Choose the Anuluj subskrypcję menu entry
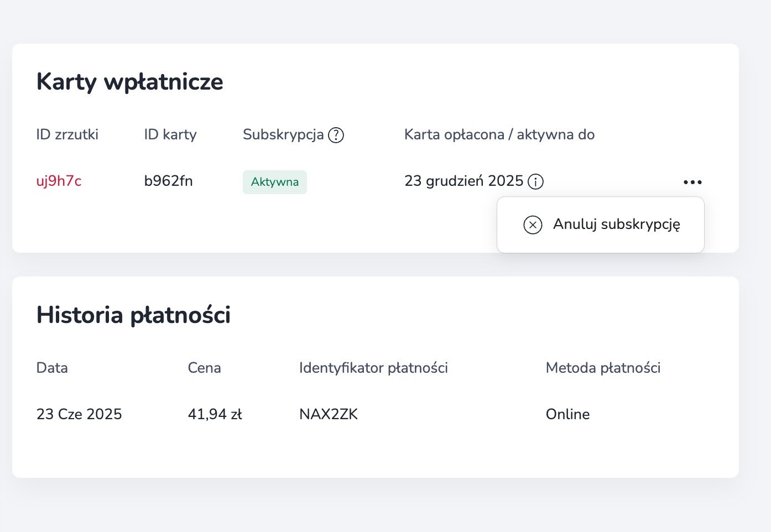Image resolution: width=771 pixels, height=532 pixels. point(601,225)
